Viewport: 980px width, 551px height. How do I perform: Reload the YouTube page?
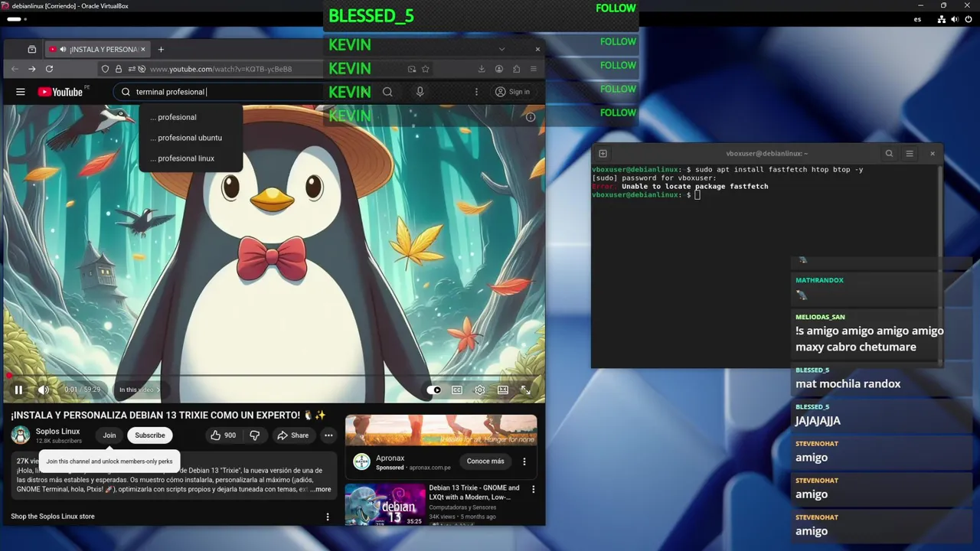(x=49, y=69)
